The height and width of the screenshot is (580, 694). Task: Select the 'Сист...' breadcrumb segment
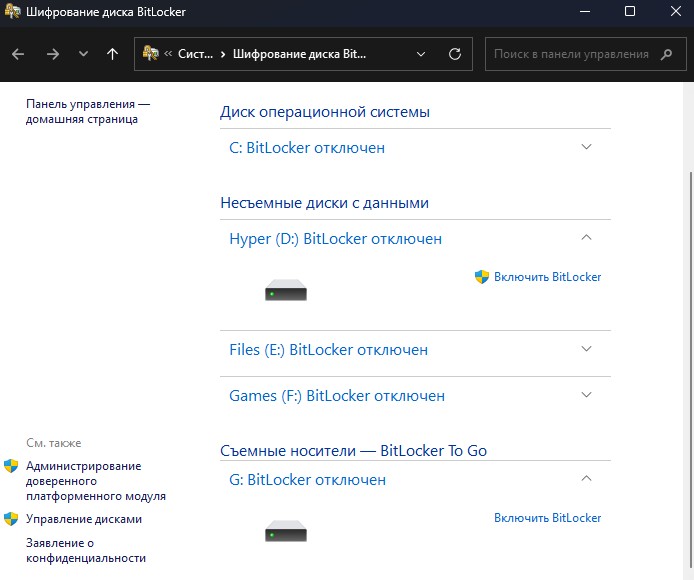tap(195, 54)
